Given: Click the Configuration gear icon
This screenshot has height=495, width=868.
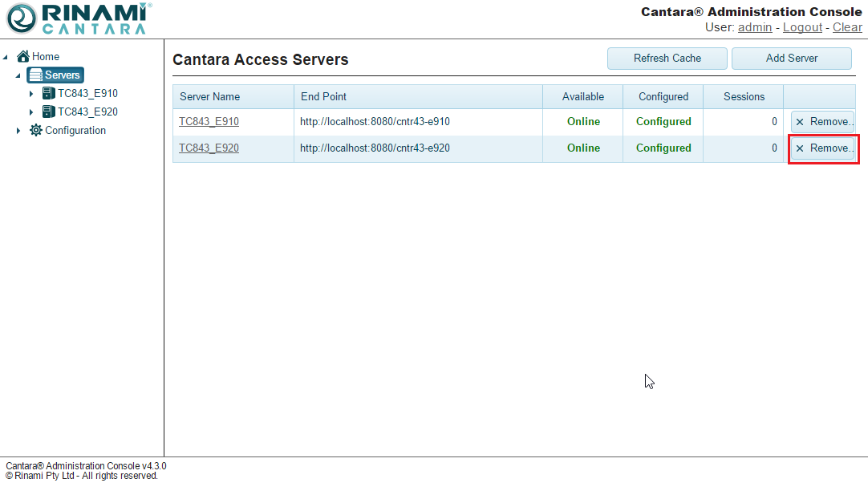Looking at the screenshot, I should coord(36,131).
